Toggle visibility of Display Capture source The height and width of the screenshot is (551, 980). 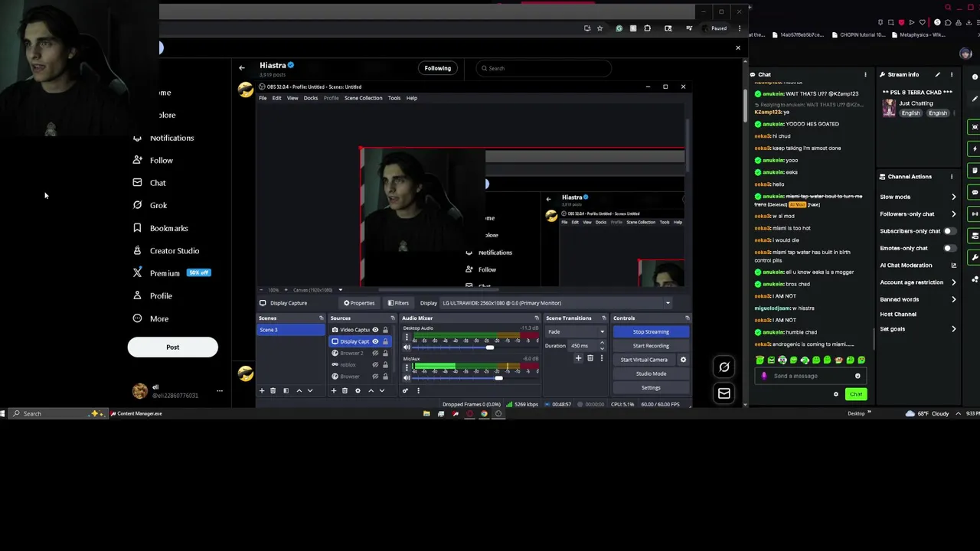(x=375, y=341)
